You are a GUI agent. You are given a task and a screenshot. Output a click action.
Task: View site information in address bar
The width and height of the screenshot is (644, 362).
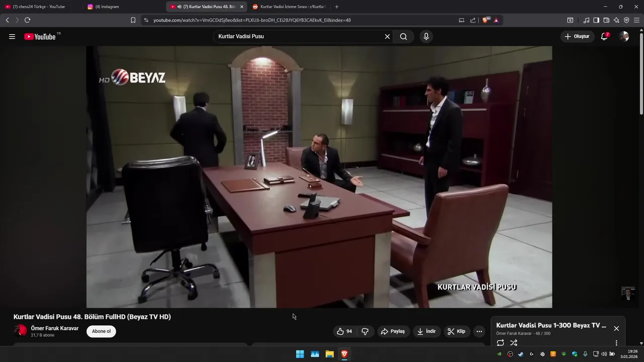(x=146, y=20)
